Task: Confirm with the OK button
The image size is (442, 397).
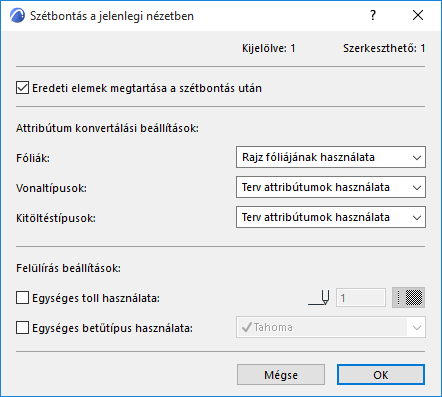Action: click(381, 375)
